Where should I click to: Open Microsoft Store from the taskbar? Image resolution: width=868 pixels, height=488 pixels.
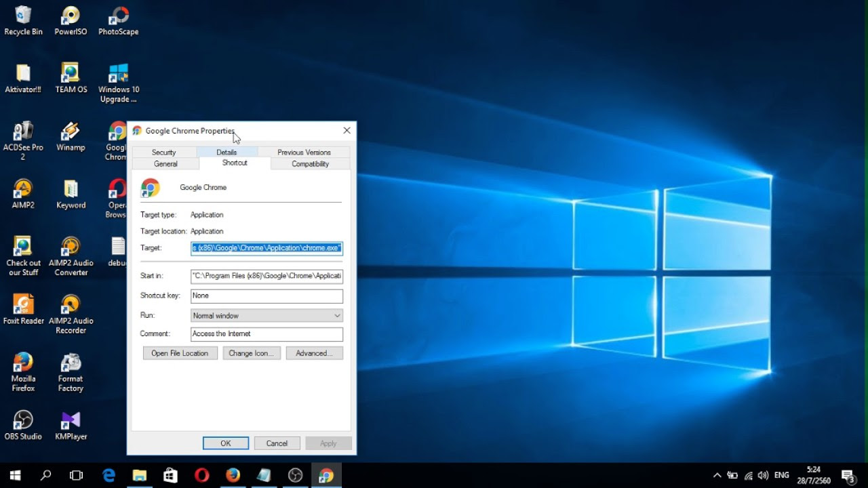(x=170, y=475)
